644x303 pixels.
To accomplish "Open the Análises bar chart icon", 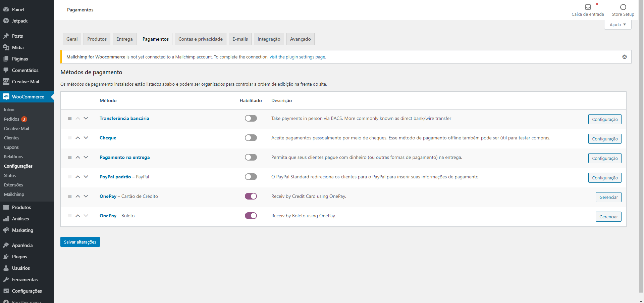I will (x=6, y=219).
